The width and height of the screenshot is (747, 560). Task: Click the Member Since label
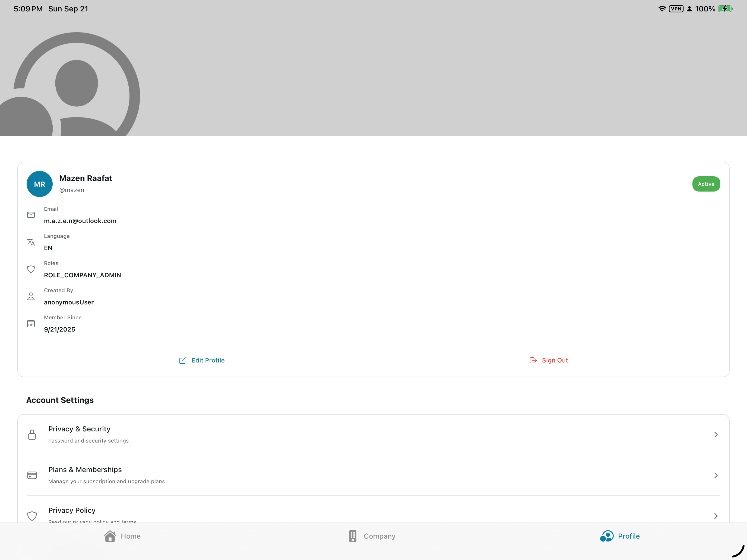pos(63,317)
